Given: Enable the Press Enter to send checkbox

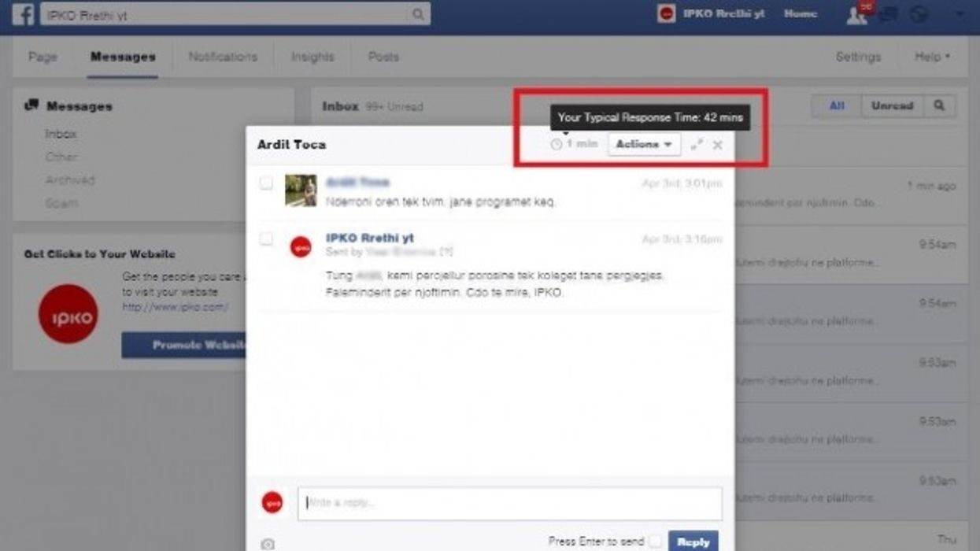Looking at the screenshot, I should [x=655, y=542].
